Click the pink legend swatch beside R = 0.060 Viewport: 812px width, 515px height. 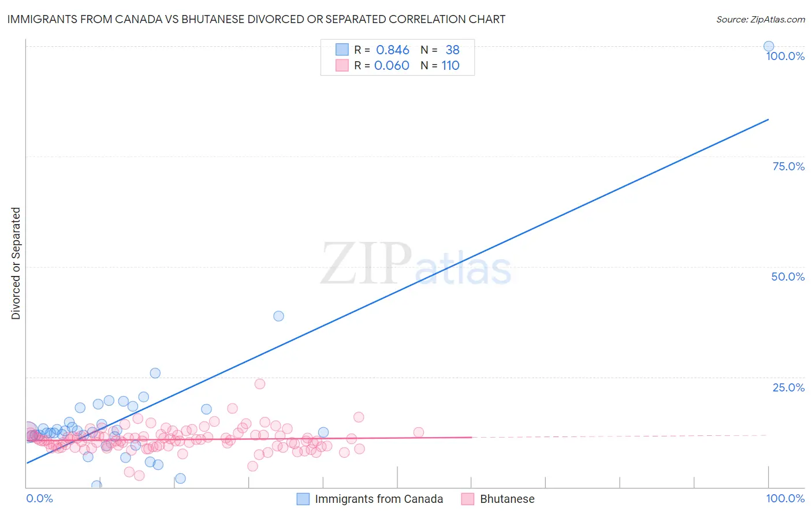[x=342, y=65]
